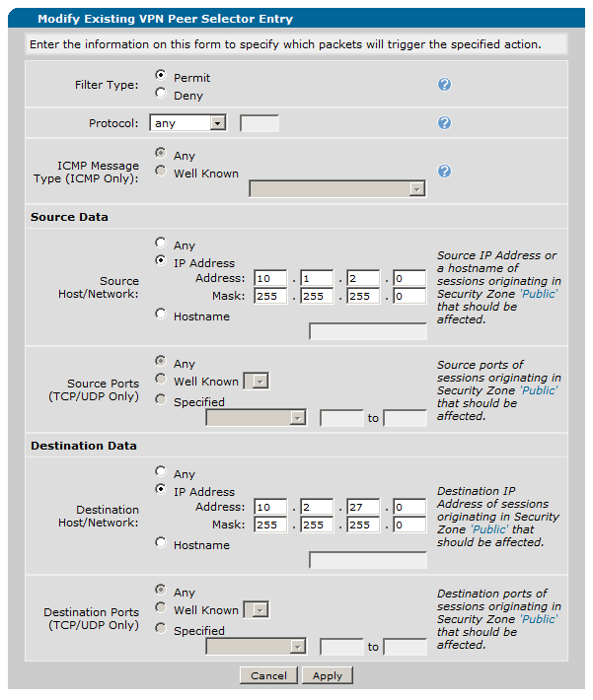Click first octet of Source Address field
Image resolution: width=593 pixels, height=700 pixels.
click(270, 279)
